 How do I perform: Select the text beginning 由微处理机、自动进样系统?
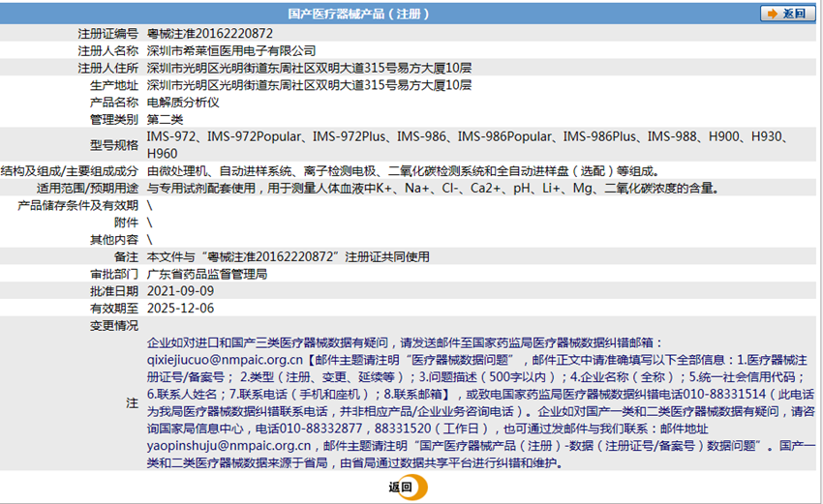(404, 171)
